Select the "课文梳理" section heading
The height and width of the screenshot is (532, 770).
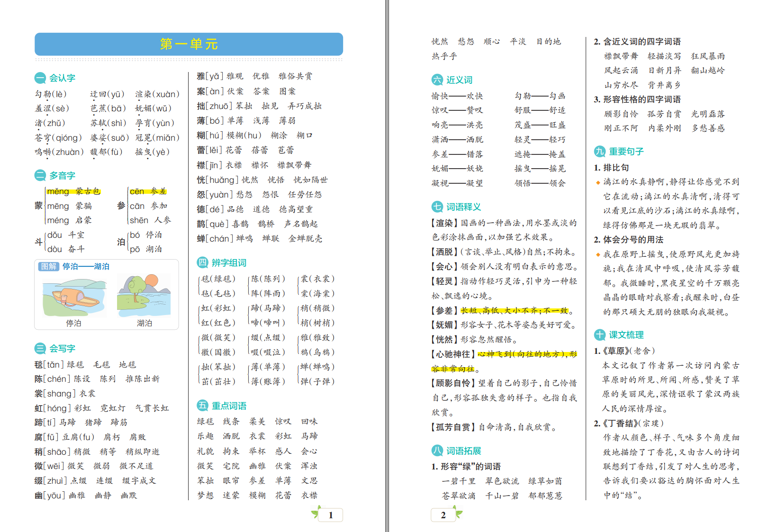(619, 335)
